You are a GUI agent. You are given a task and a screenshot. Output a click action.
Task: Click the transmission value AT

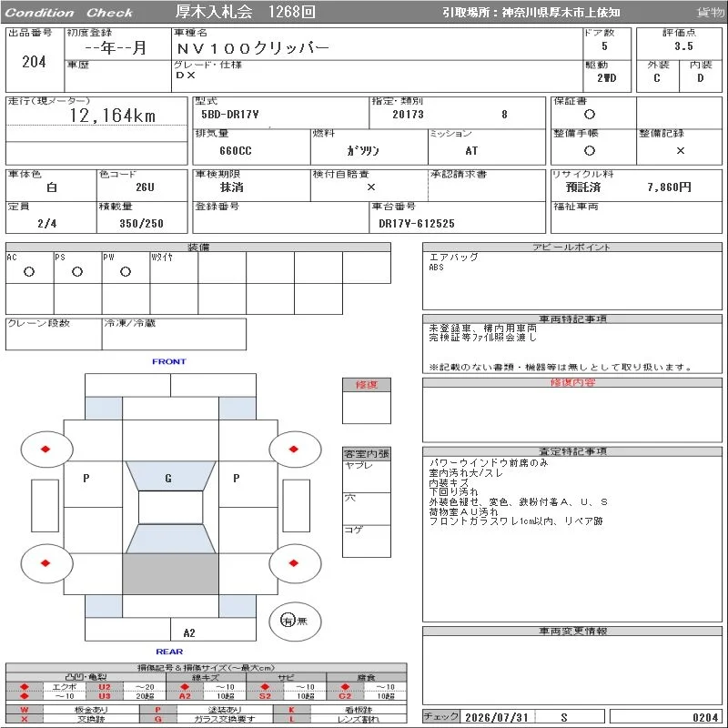[471, 150]
